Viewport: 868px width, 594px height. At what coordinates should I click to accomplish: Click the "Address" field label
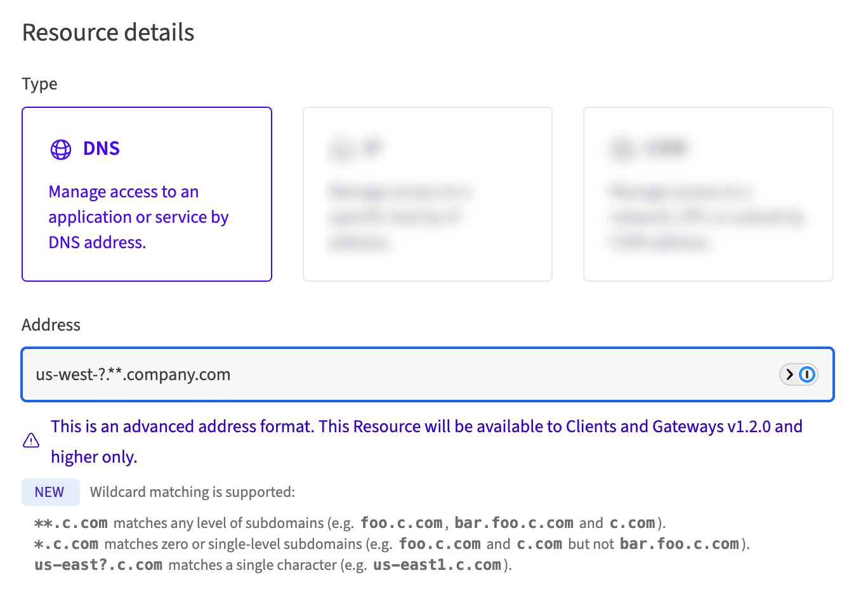pos(51,325)
